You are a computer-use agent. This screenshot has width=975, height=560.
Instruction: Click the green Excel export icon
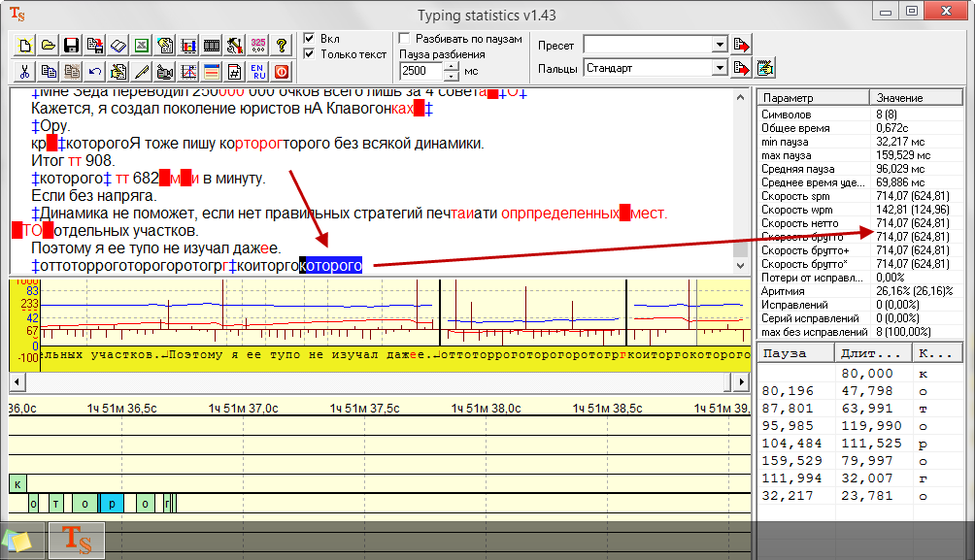pos(141,45)
